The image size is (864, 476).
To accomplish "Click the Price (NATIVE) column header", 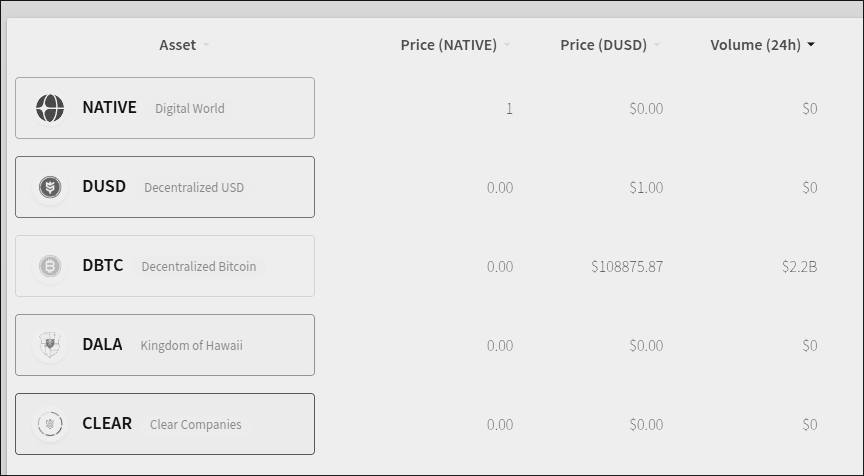I will [448, 45].
